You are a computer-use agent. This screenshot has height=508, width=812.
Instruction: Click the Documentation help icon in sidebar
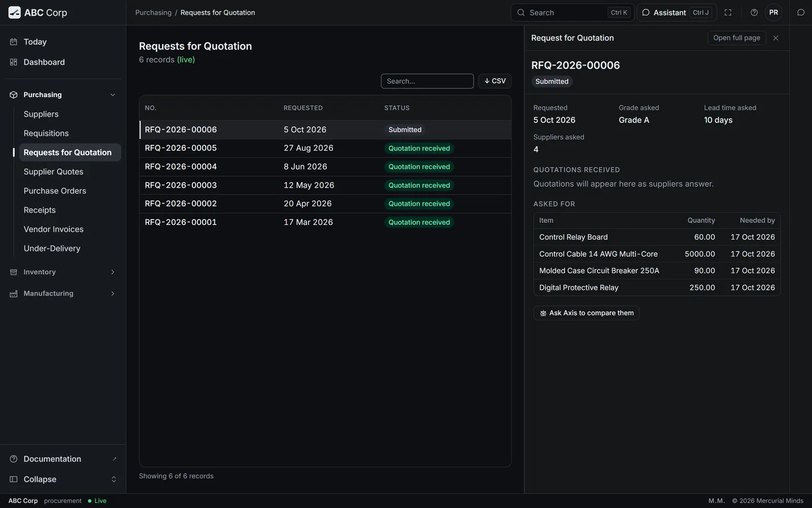[x=14, y=459]
